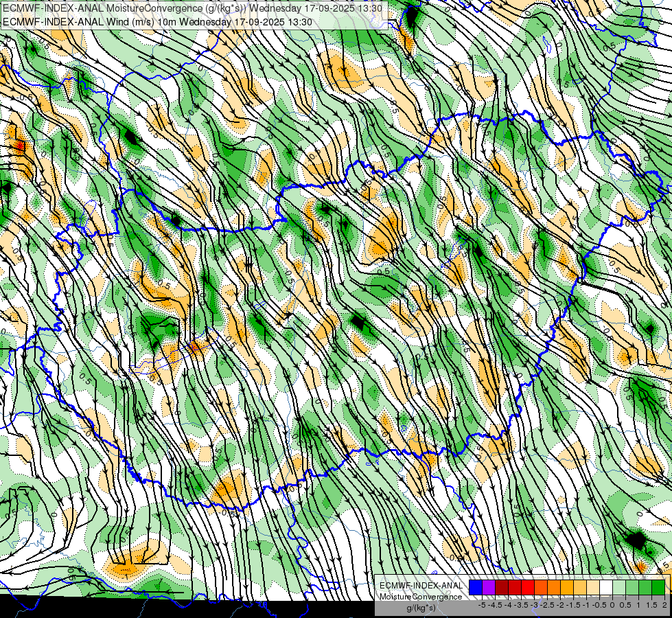The height and width of the screenshot is (618, 672).
Task: Click the -2.5 tick label on the colorbar
Action: [x=547, y=605]
